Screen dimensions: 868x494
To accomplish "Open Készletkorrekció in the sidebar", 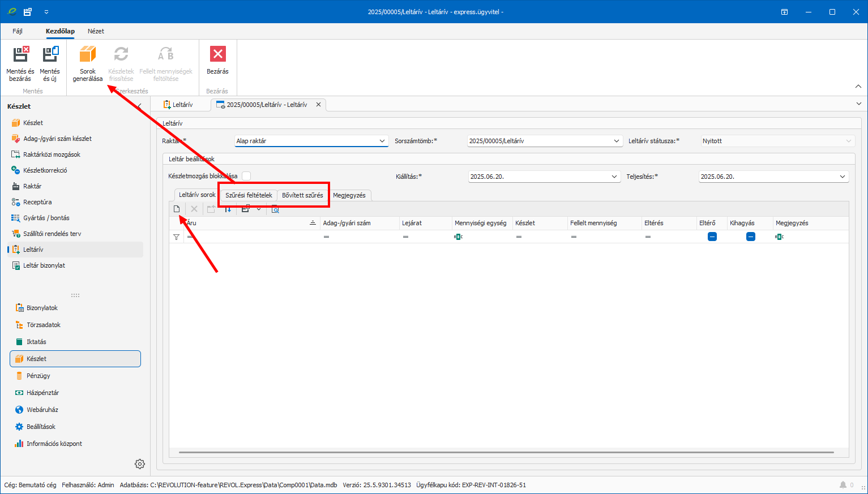I will tap(45, 170).
